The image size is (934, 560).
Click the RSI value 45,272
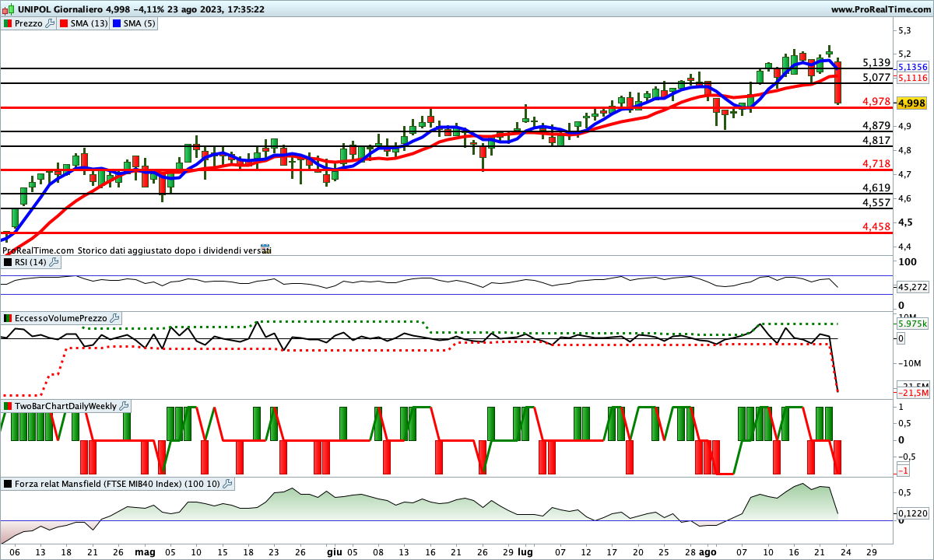click(x=913, y=287)
